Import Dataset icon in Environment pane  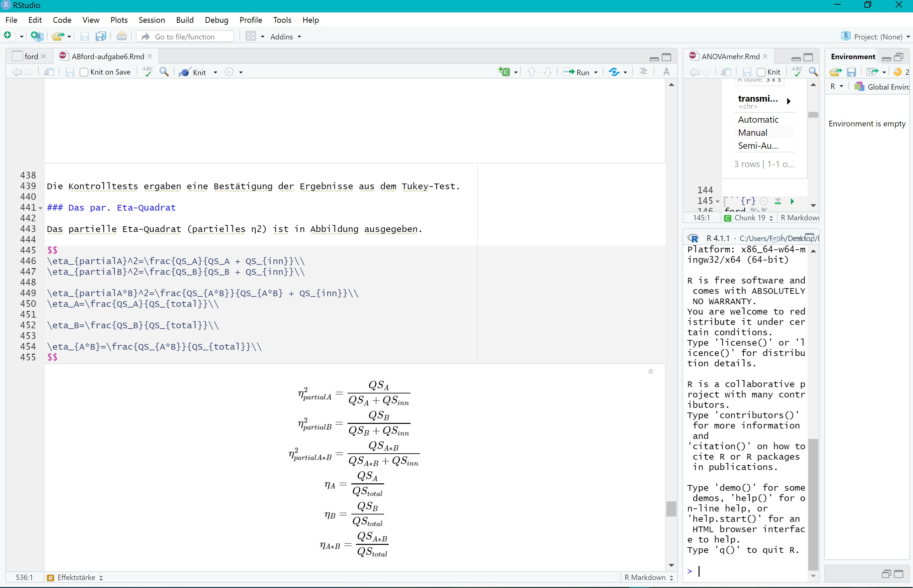pyautogui.click(x=872, y=72)
